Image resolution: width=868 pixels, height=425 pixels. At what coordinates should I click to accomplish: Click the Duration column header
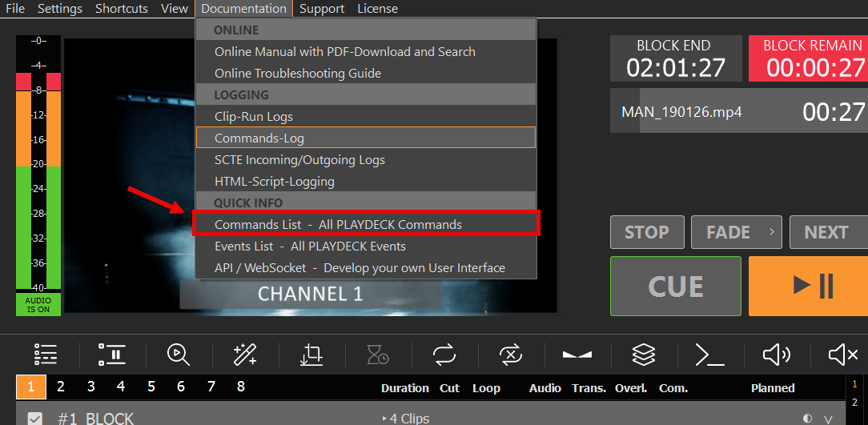pyautogui.click(x=404, y=388)
